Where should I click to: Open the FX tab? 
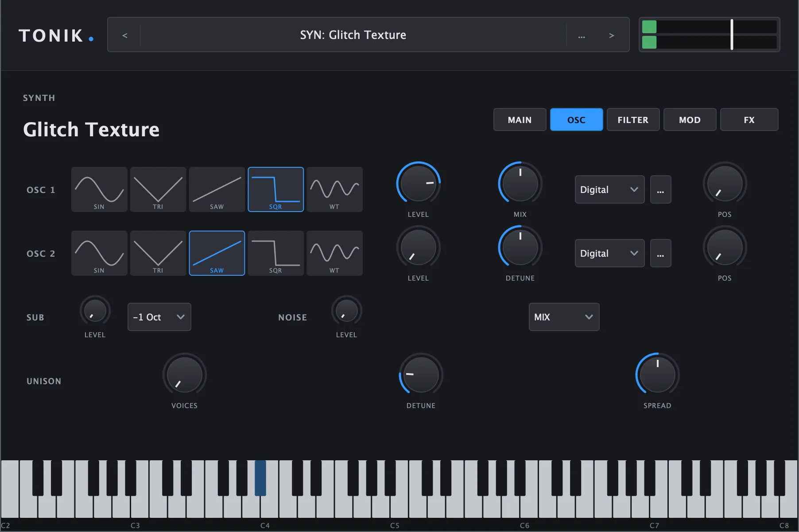pos(749,120)
